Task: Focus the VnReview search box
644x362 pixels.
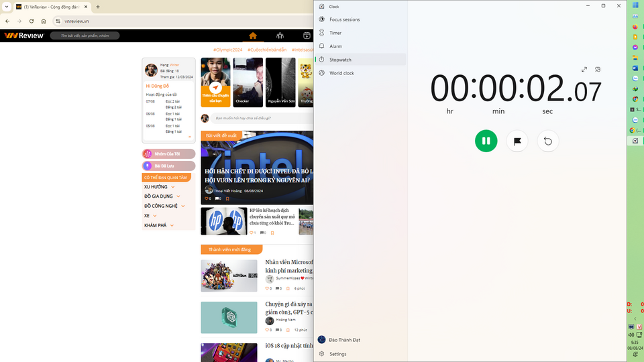Action: click(x=85, y=36)
